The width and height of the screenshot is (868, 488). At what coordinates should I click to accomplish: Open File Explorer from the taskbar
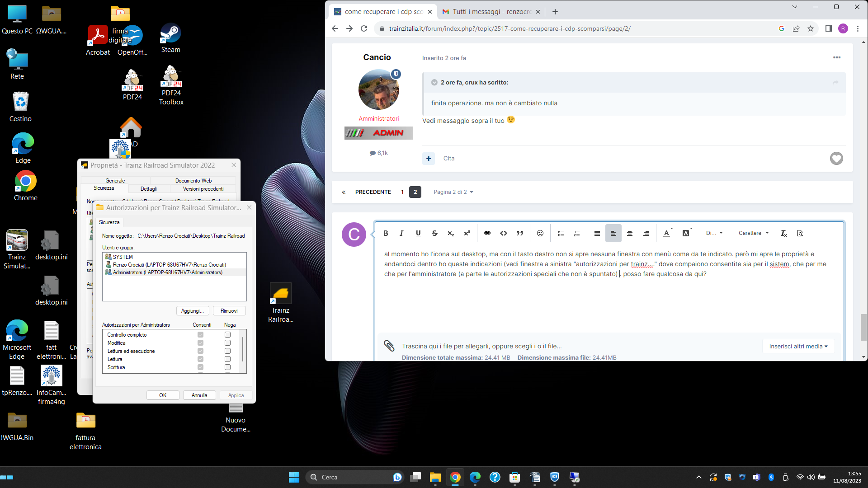coord(435,477)
